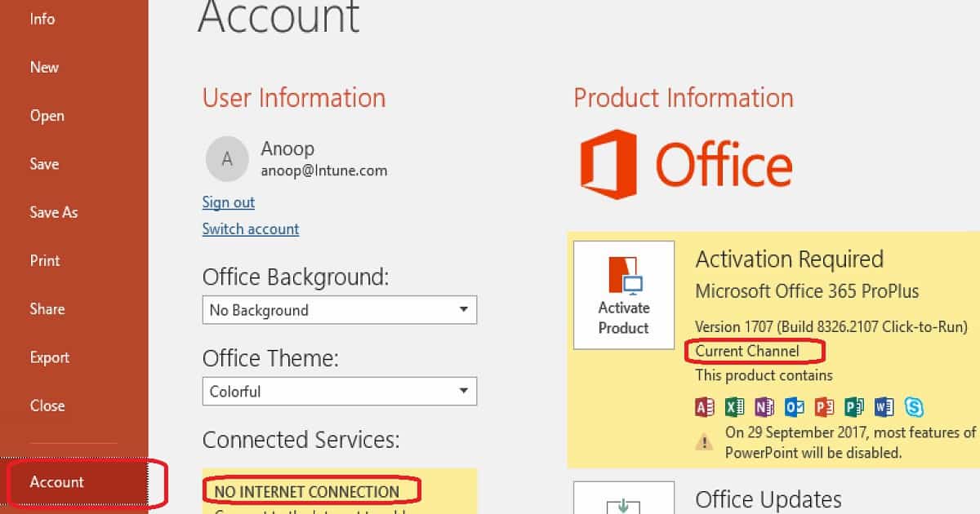Click the Version 1707 build text
Screen dimensions: 980x514
831,326
